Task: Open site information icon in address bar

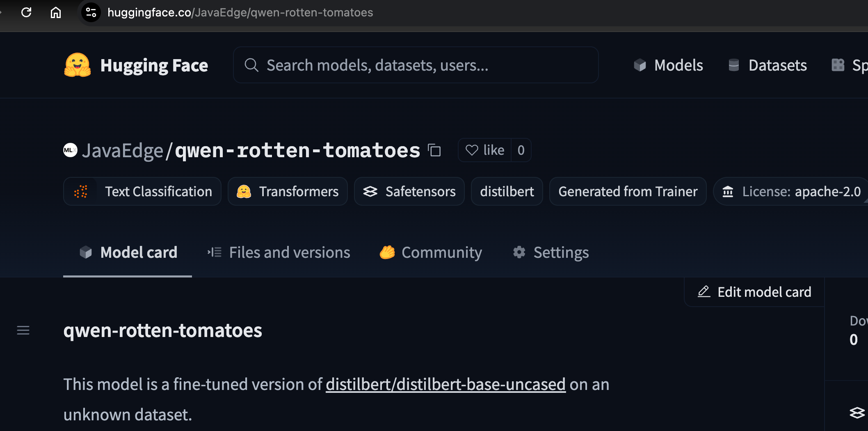Action: 91,12
